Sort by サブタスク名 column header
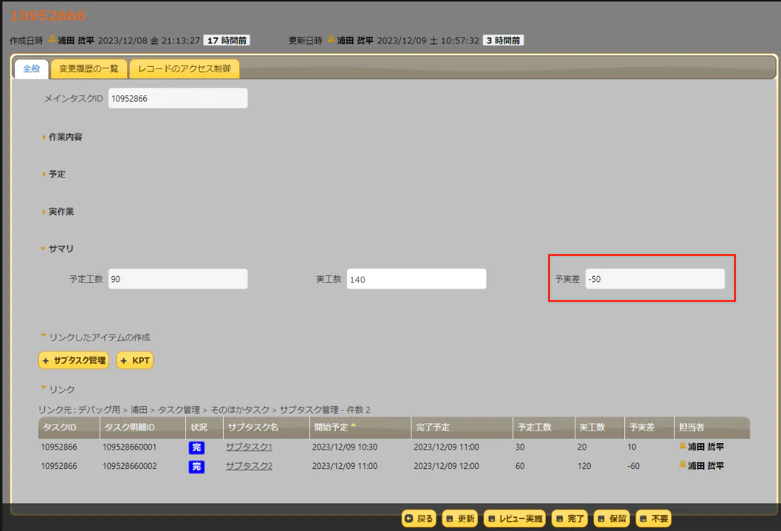 (266, 427)
